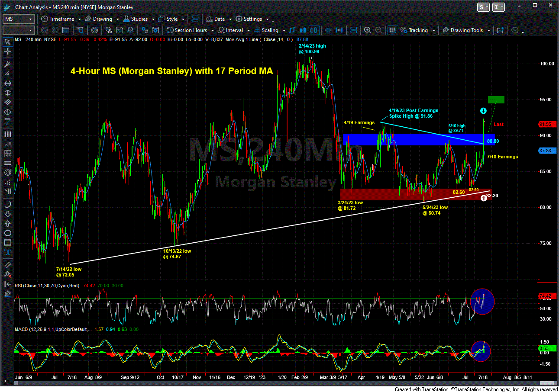559x392 pixels.
Task: Open the Settings menu
Action: [x=249, y=19]
